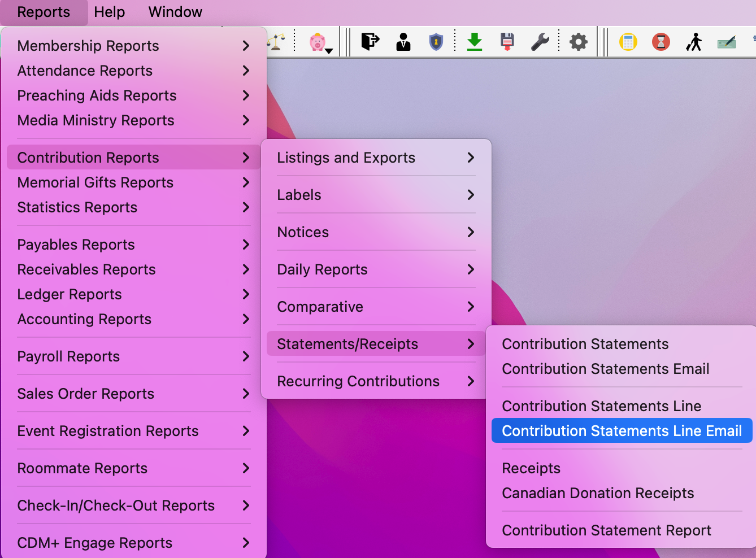This screenshot has height=558, width=756.
Task: Click the floppy disk backup icon
Action: 507,42
